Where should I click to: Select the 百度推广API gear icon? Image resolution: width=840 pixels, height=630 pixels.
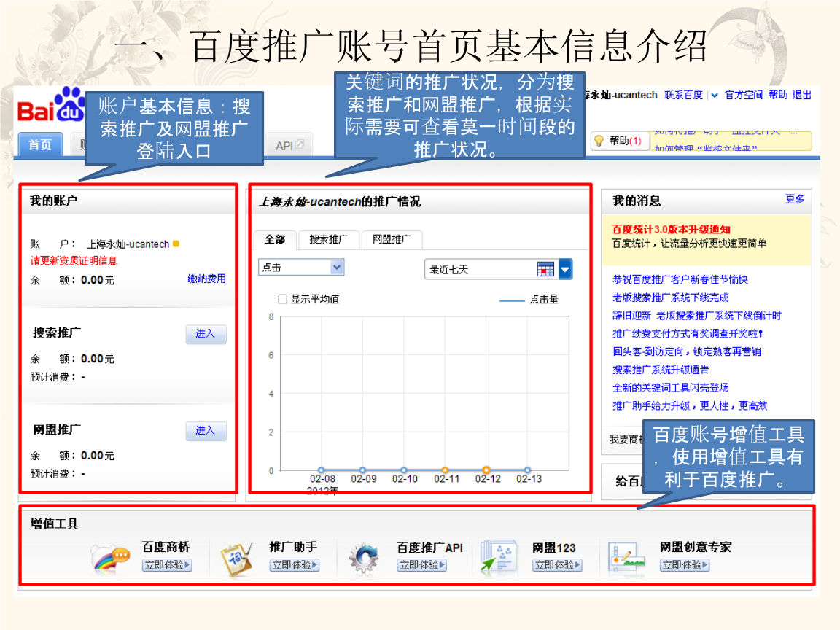tap(364, 557)
